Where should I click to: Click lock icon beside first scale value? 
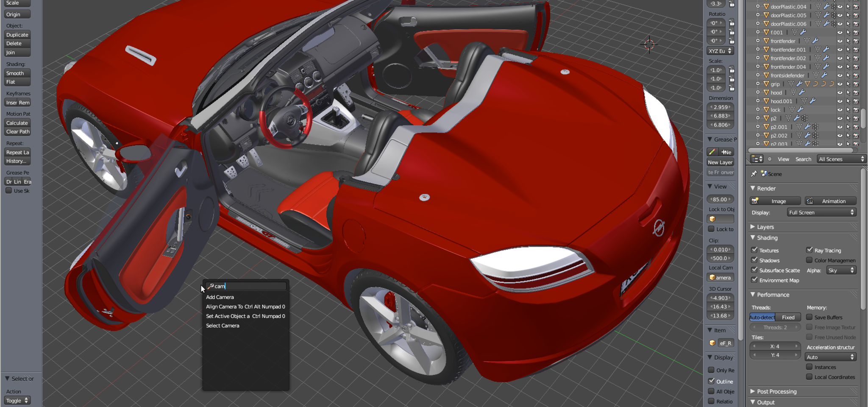click(x=732, y=70)
